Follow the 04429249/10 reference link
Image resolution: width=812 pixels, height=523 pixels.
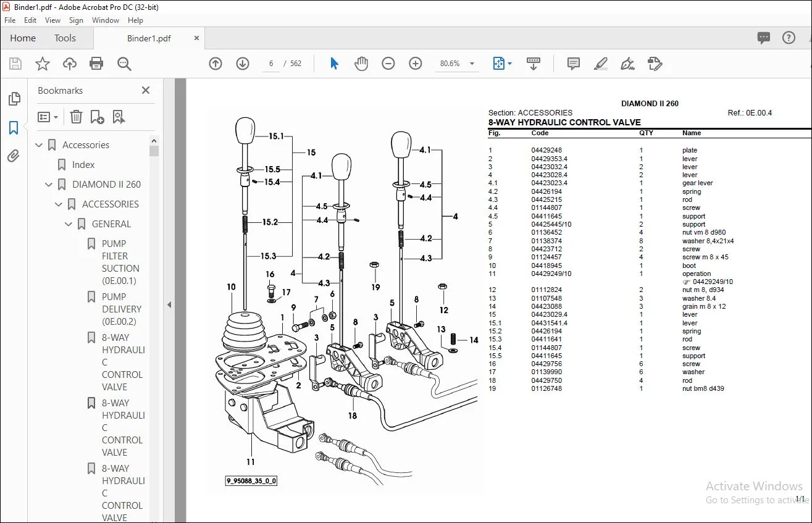[x=713, y=282]
